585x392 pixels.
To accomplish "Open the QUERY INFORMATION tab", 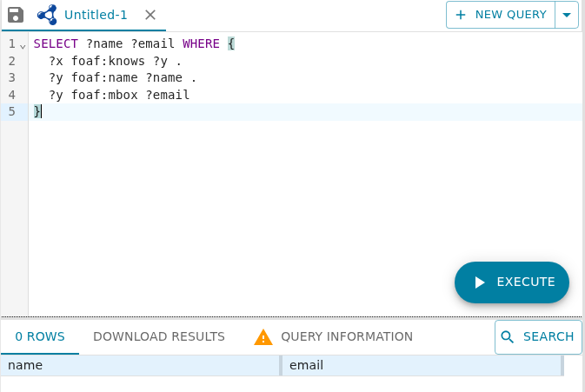I will (x=334, y=336).
